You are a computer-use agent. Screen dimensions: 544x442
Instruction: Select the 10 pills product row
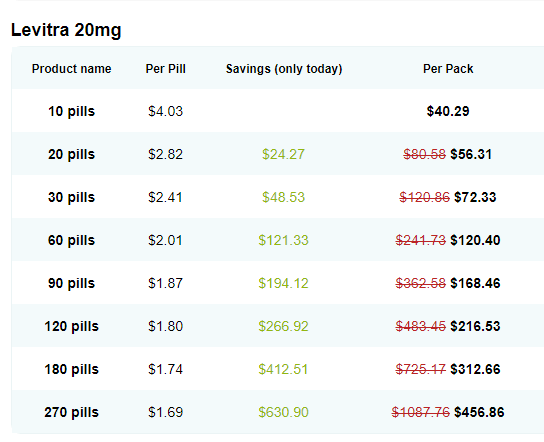pyautogui.click(x=278, y=111)
